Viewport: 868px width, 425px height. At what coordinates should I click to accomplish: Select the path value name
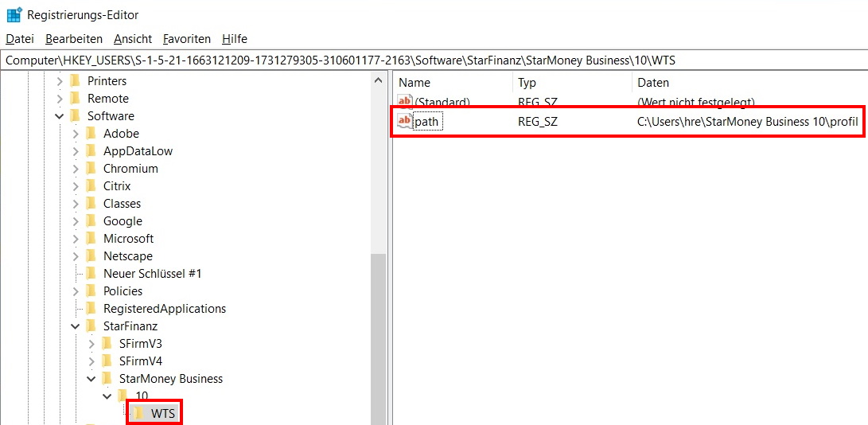(429, 121)
